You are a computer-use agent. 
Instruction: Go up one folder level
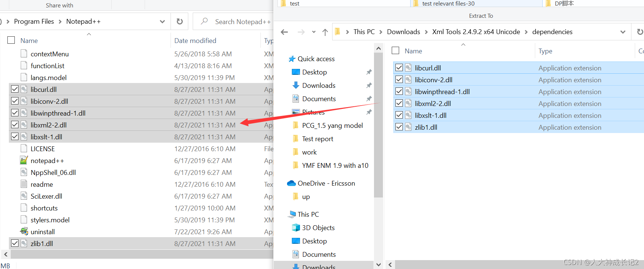325,32
